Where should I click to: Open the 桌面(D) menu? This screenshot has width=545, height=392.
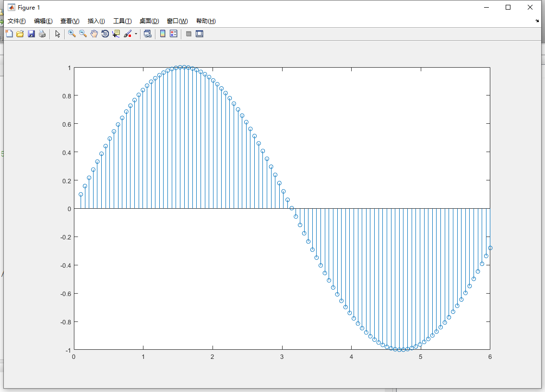pyautogui.click(x=149, y=21)
